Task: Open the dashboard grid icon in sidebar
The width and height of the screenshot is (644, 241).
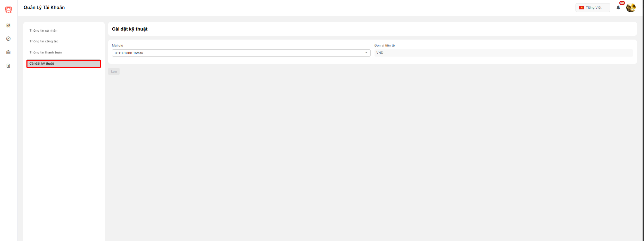Action: point(8,25)
